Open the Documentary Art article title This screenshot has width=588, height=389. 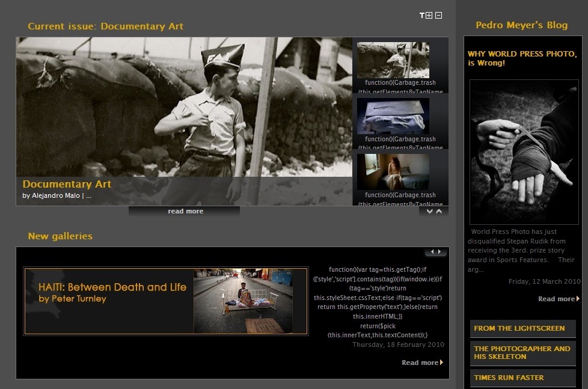point(67,184)
